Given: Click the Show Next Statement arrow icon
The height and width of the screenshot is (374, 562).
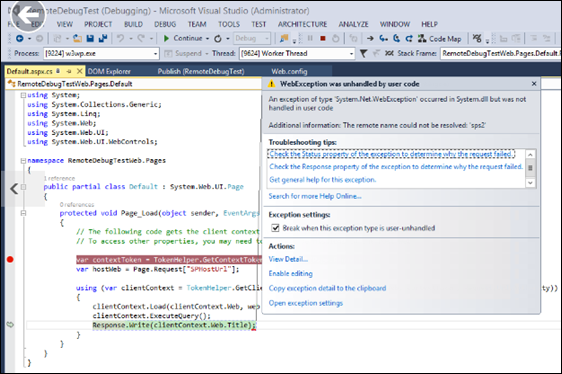Looking at the screenshot, I should [370, 38].
